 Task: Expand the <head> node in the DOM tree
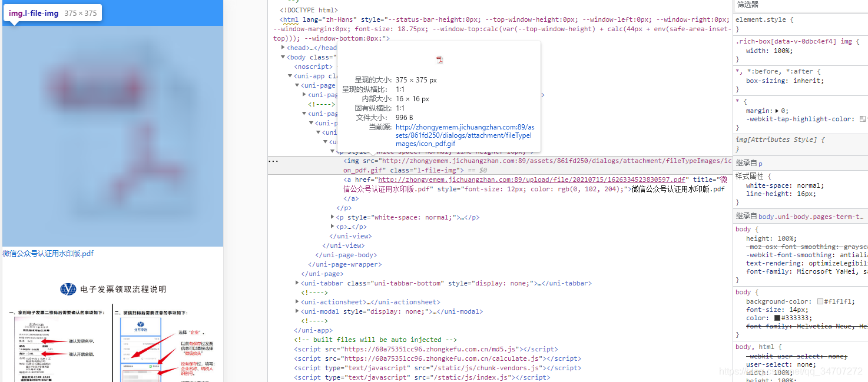[x=283, y=48]
